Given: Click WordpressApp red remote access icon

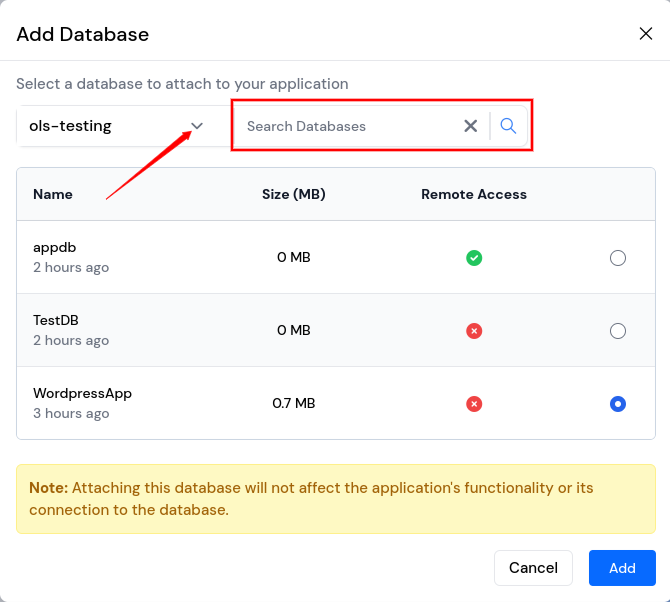Looking at the screenshot, I should coord(474,404).
